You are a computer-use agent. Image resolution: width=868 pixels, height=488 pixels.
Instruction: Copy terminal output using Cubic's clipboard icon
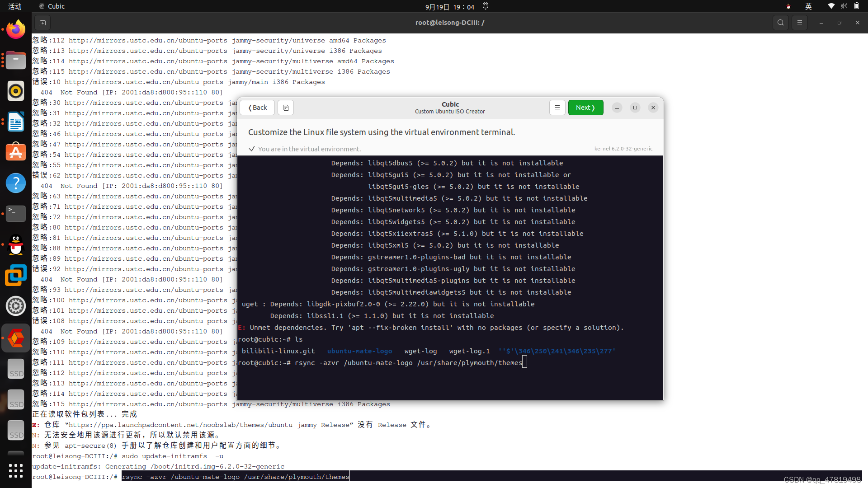(285, 108)
